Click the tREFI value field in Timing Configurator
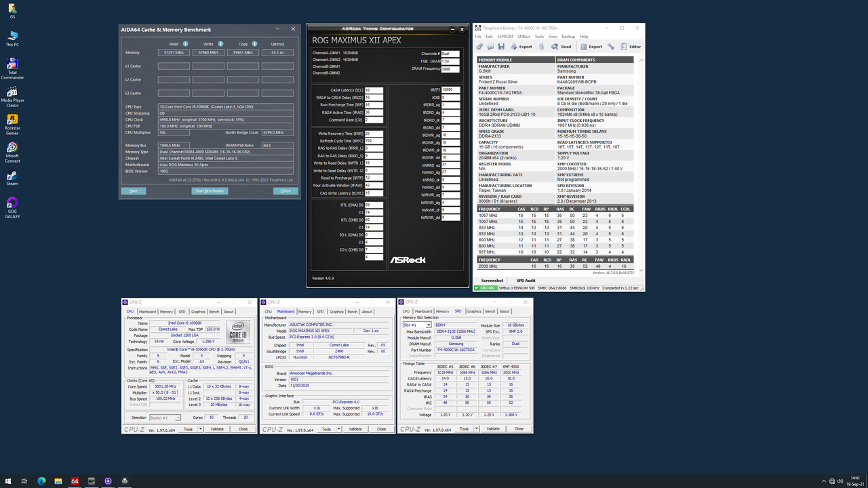The image size is (868, 488). [451, 89]
